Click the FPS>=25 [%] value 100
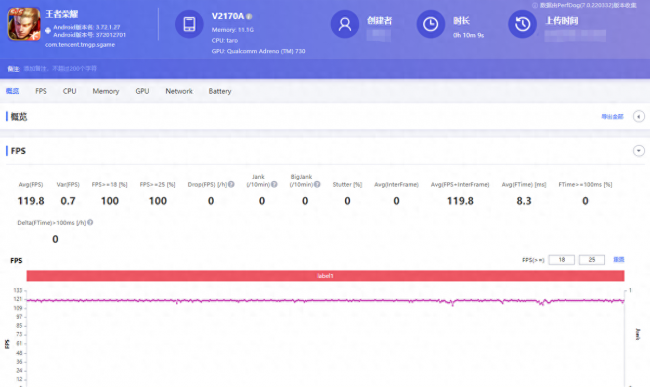650x387 pixels. 158,201
